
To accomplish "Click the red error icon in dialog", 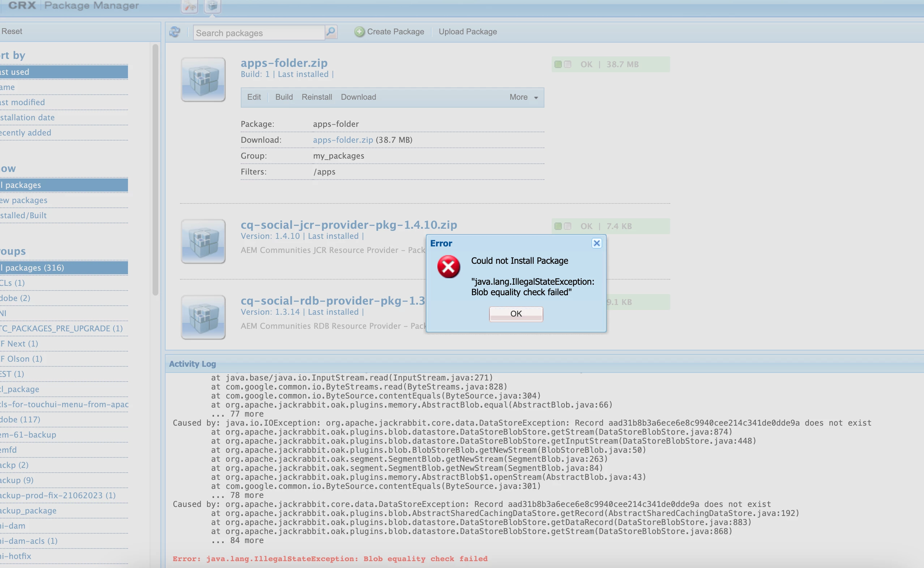I will [448, 267].
